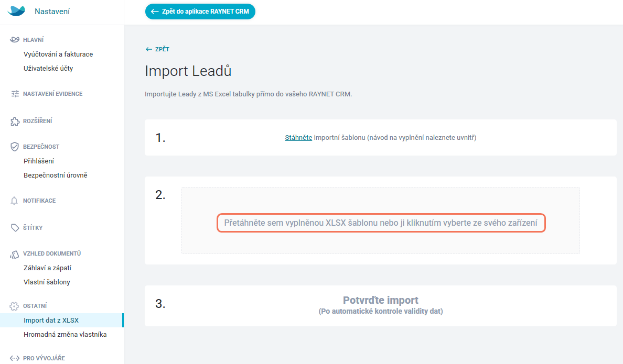This screenshot has width=623, height=364.
Task: Click the RAYNET bird logo icon
Action: 16,11
